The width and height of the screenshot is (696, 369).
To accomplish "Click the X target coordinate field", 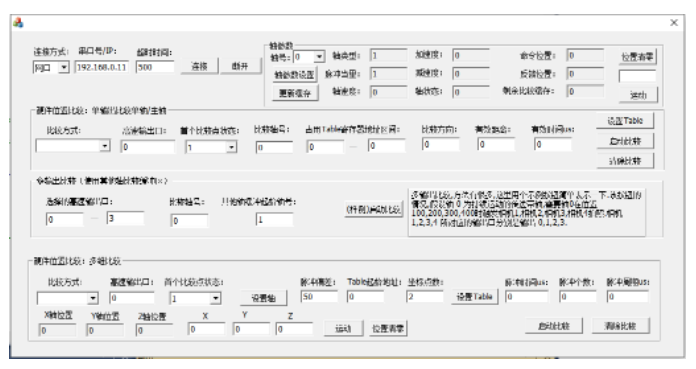I will 206,329.
